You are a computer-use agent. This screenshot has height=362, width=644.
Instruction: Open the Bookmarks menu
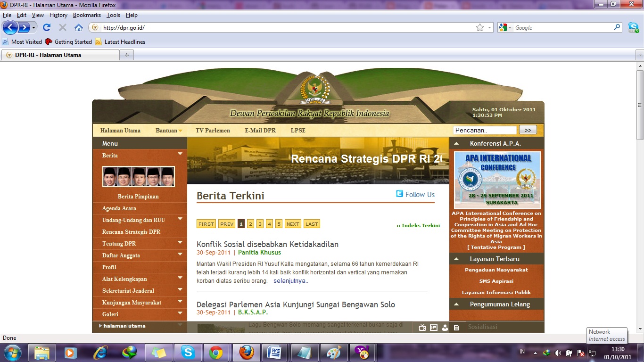tap(87, 15)
